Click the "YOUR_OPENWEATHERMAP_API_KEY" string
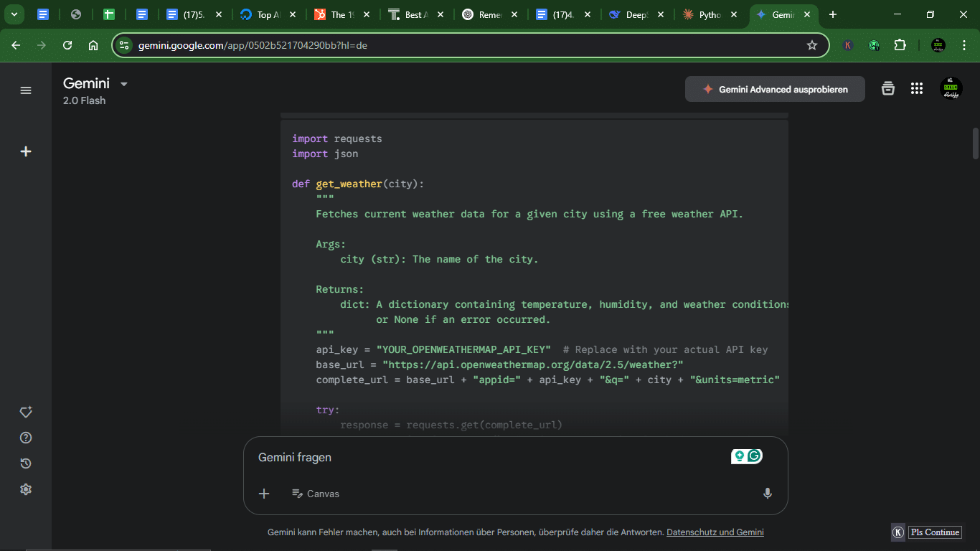 463,349
